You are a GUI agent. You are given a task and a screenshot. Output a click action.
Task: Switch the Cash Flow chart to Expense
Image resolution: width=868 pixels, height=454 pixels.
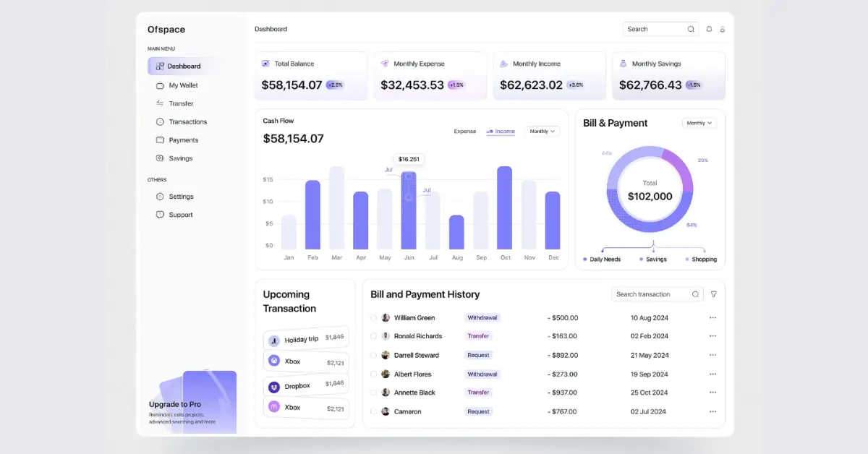click(464, 132)
